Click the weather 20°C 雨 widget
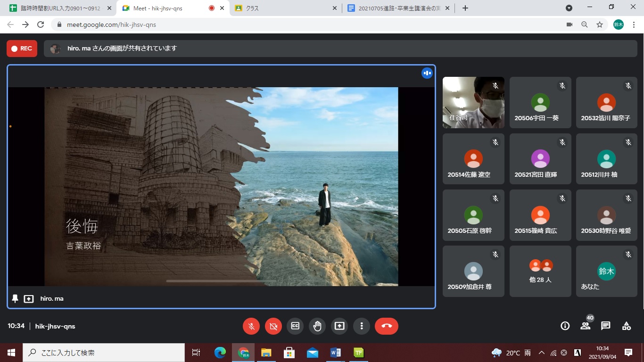Viewport: 644px width, 362px height. point(511,353)
